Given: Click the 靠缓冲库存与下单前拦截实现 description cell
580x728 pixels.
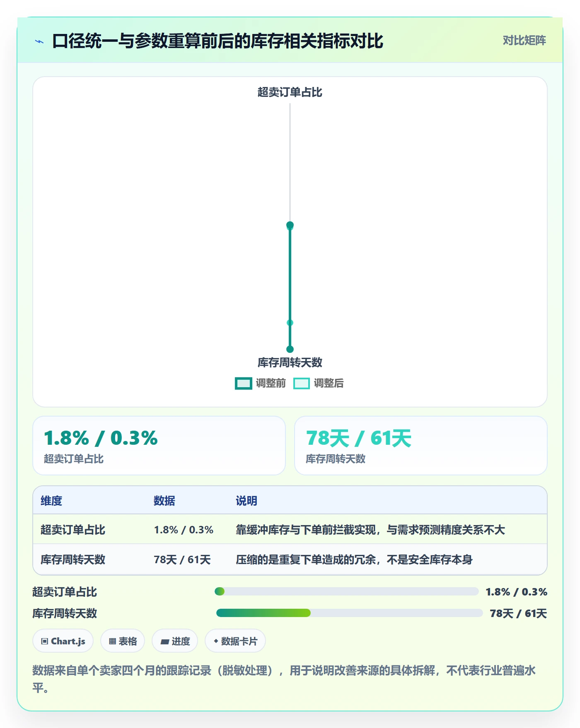Looking at the screenshot, I should [x=370, y=530].
